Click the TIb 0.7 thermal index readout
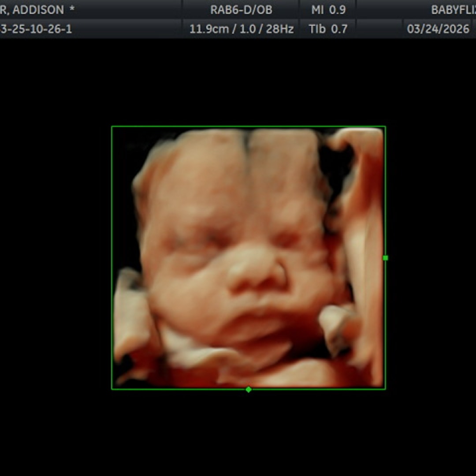The height and width of the screenshot is (476, 476). (328, 29)
